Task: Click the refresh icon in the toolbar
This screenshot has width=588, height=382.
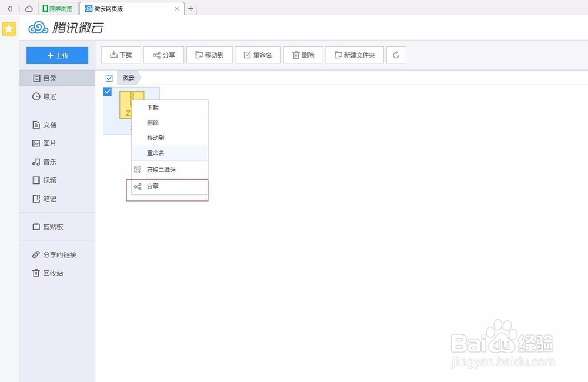Action: point(396,55)
